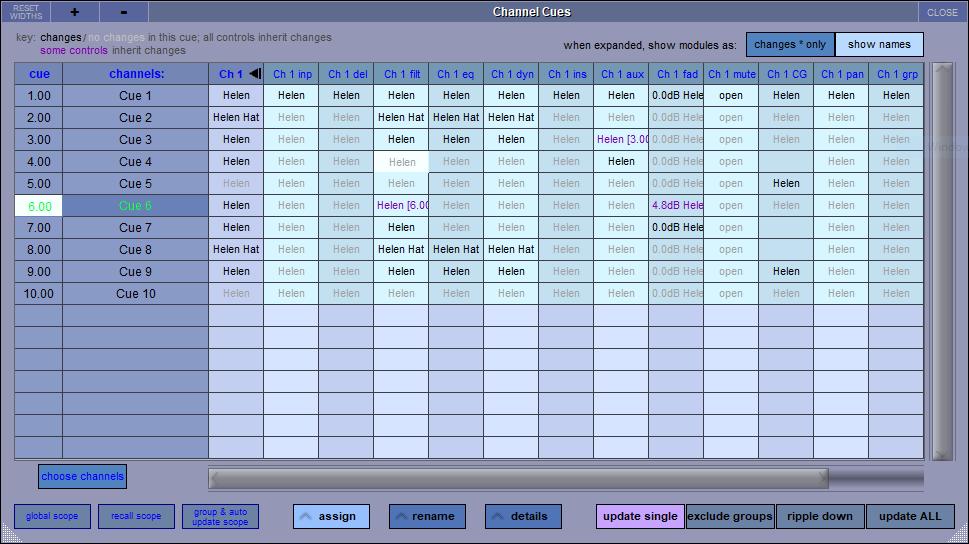Click 'Helen Hat' in Cue 2 Ch 1 column
969x544 pixels.
[236, 117]
